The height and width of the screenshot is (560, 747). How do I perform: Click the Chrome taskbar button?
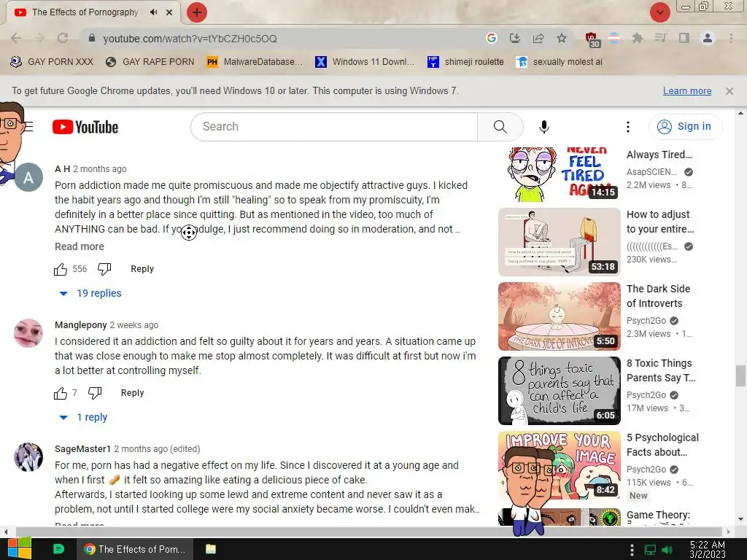coord(135,549)
